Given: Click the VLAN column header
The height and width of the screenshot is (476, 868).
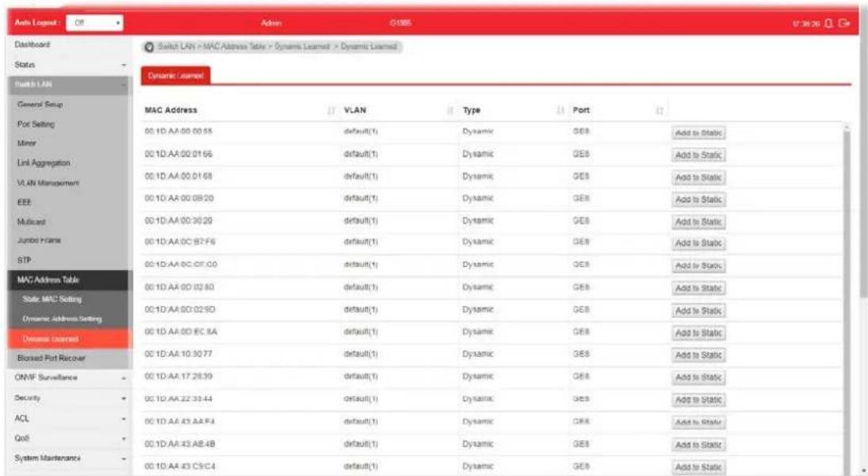Looking at the screenshot, I should coord(355,110).
